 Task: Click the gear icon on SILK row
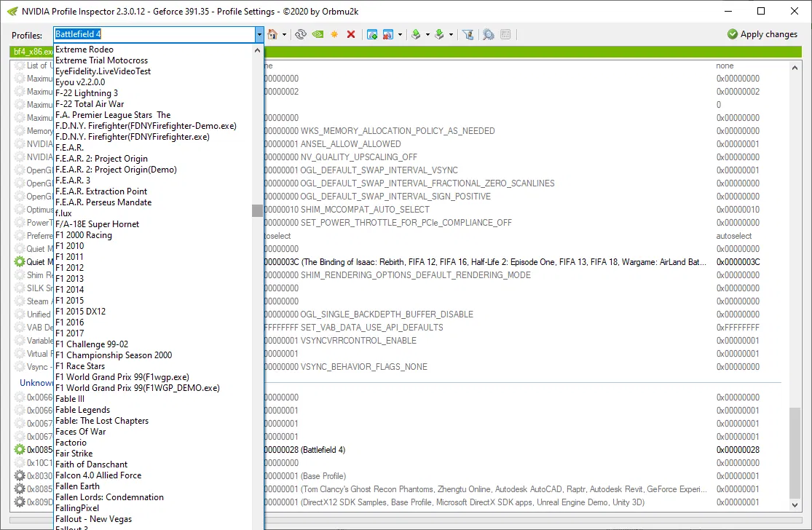tap(20, 288)
